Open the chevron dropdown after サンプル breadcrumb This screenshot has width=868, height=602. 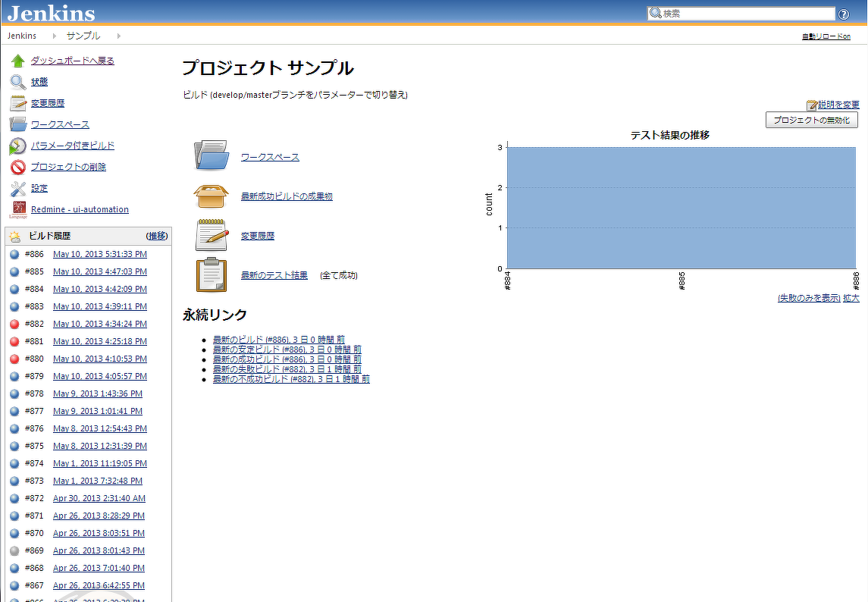click(120, 35)
